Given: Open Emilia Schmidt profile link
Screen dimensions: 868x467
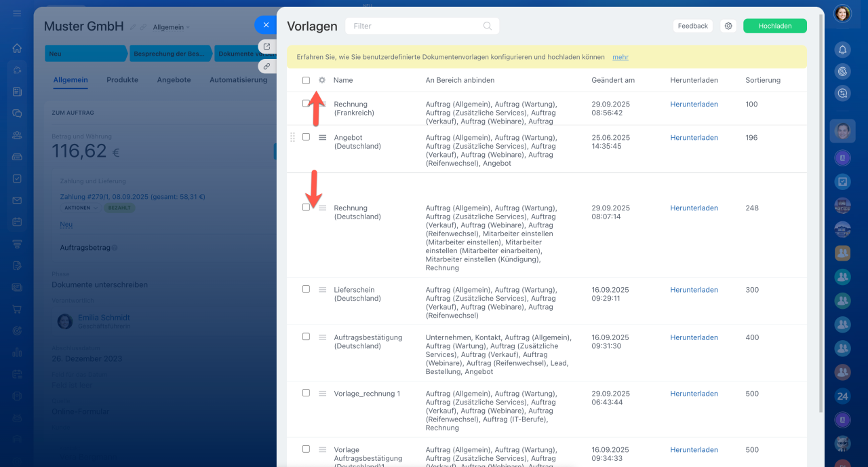Looking at the screenshot, I should click(x=104, y=317).
